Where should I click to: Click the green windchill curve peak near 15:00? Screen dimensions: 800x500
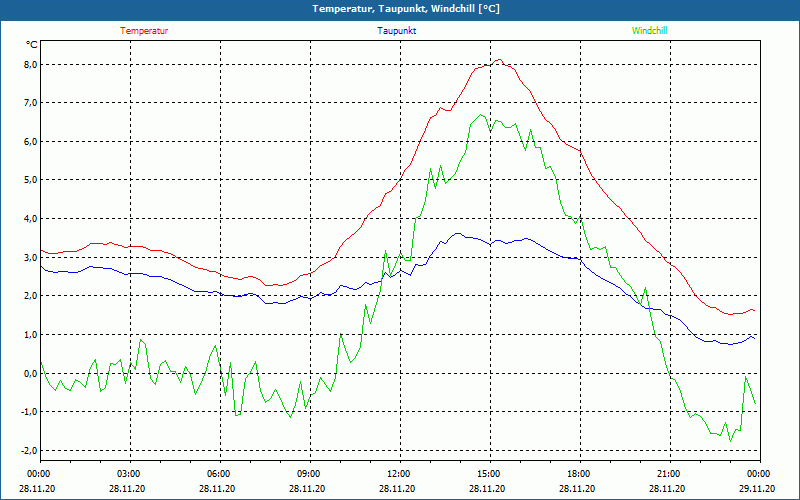click(x=480, y=115)
